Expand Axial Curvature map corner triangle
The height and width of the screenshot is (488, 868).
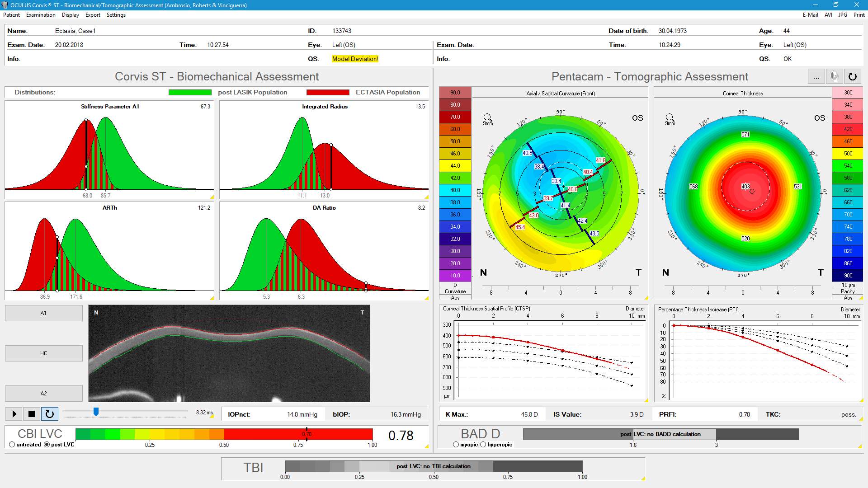coord(646,297)
